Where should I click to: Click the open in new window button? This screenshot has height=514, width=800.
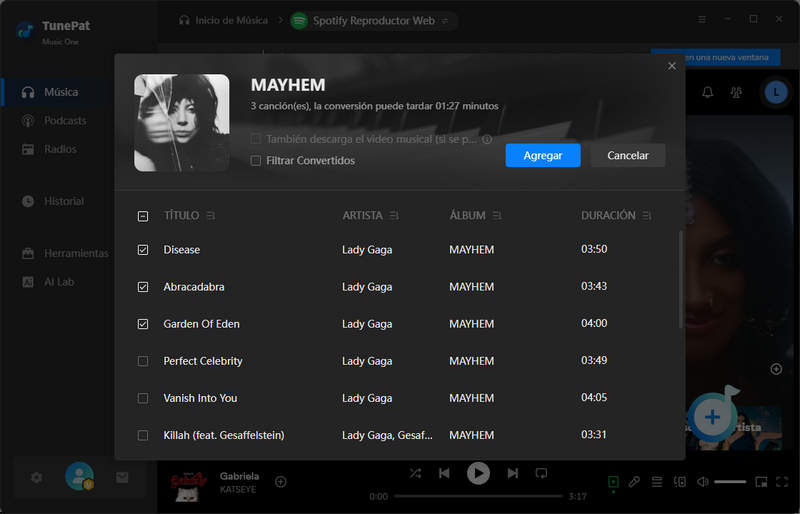click(x=715, y=57)
